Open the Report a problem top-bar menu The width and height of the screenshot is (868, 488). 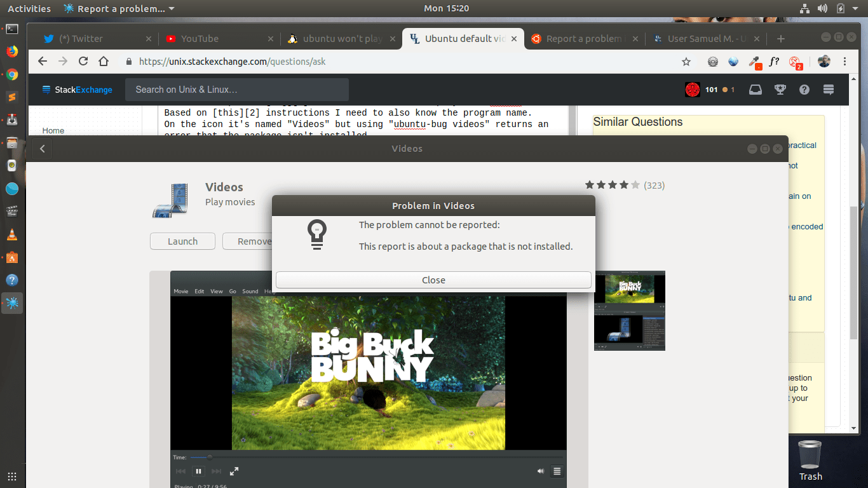pos(118,8)
